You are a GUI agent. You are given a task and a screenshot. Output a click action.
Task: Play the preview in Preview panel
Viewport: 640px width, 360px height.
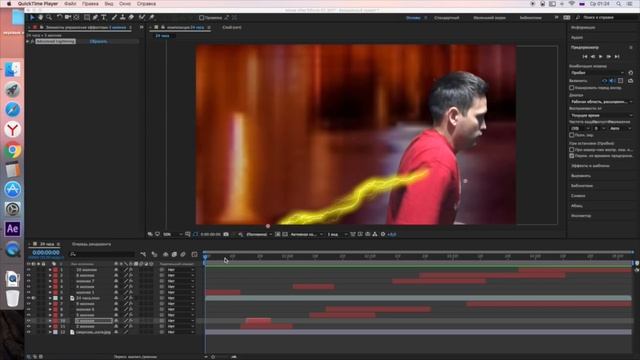[600, 56]
